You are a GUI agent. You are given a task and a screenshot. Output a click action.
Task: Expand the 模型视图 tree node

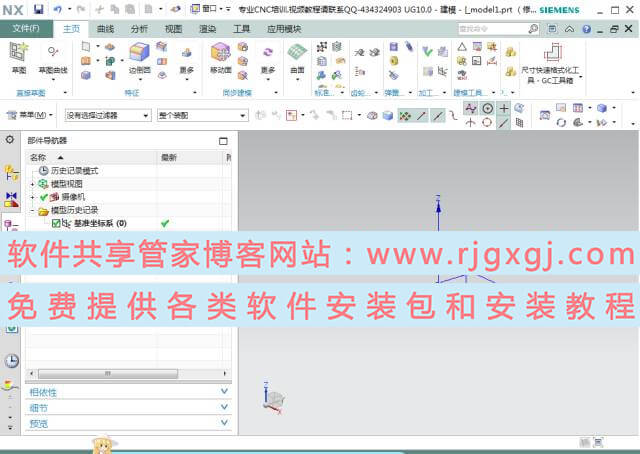tap(33, 184)
